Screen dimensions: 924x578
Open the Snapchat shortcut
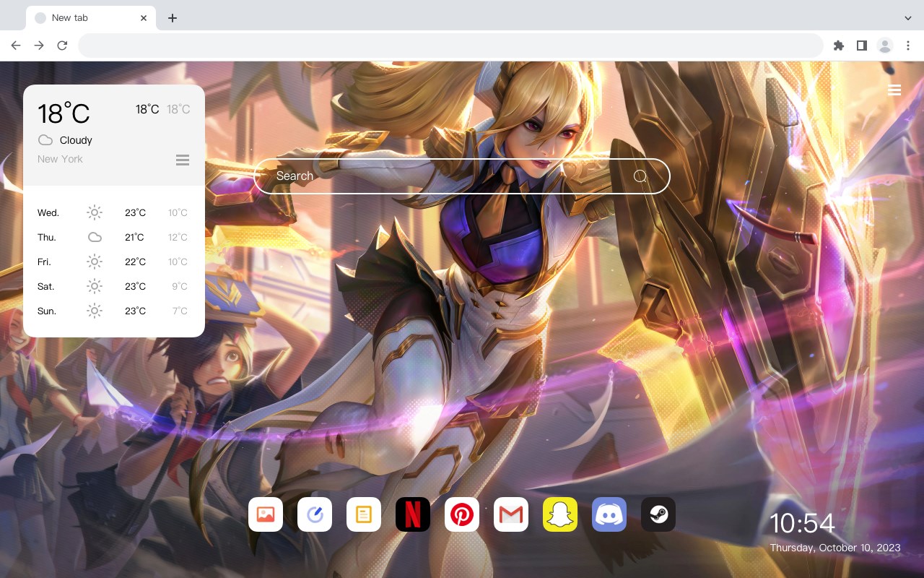click(x=560, y=514)
